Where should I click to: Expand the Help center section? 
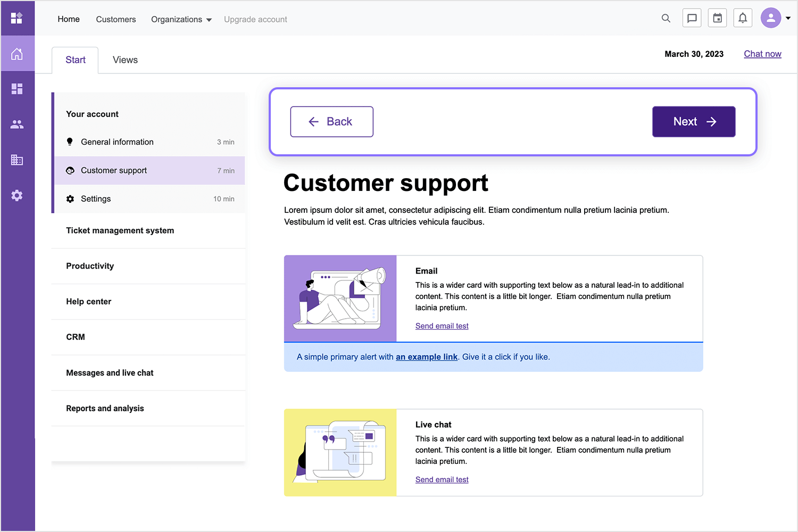click(x=148, y=302)
